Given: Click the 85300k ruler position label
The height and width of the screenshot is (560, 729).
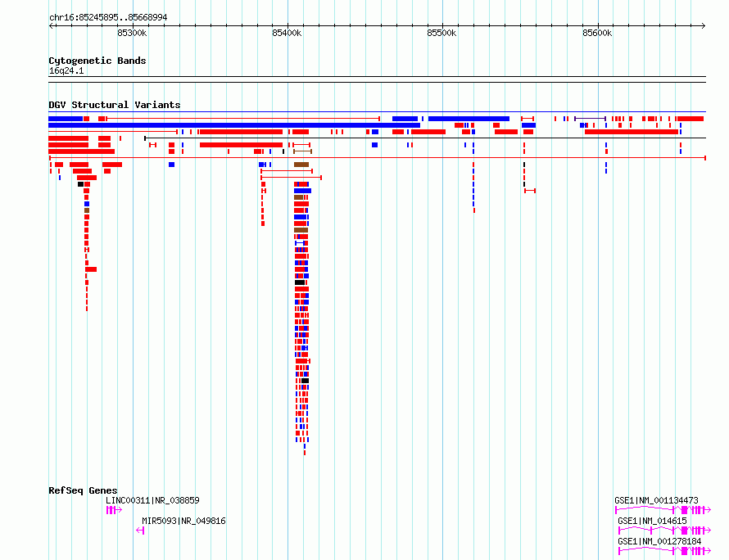Looking at the screenshot, I should 132,33.
